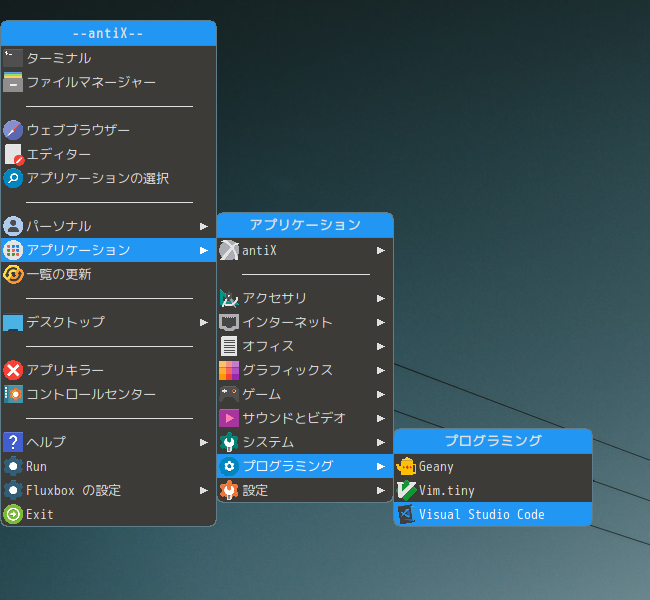Select 一覧の更新 menu entry

[109, 274]
